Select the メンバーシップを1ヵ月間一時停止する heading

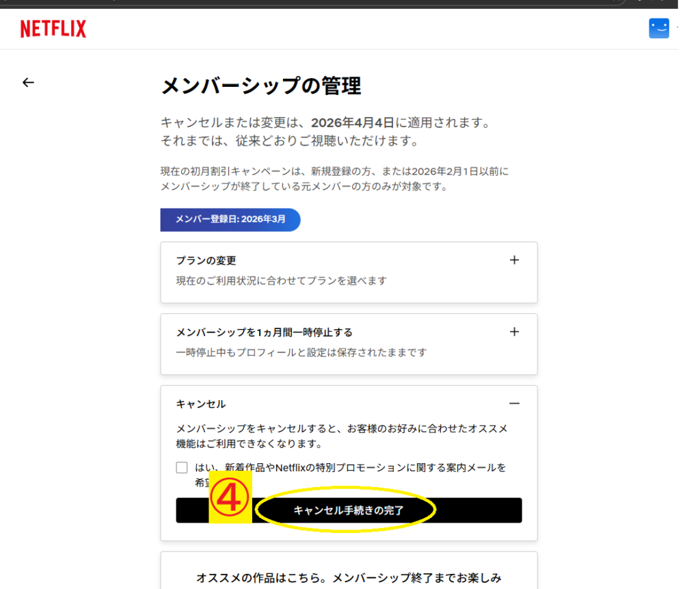(x=264, y=332)
